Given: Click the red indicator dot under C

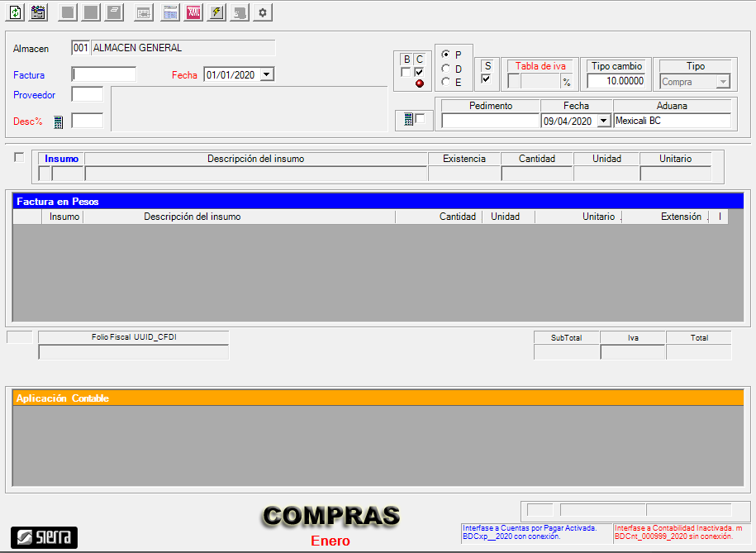Looking at the screenshot, I should [419, 83].
